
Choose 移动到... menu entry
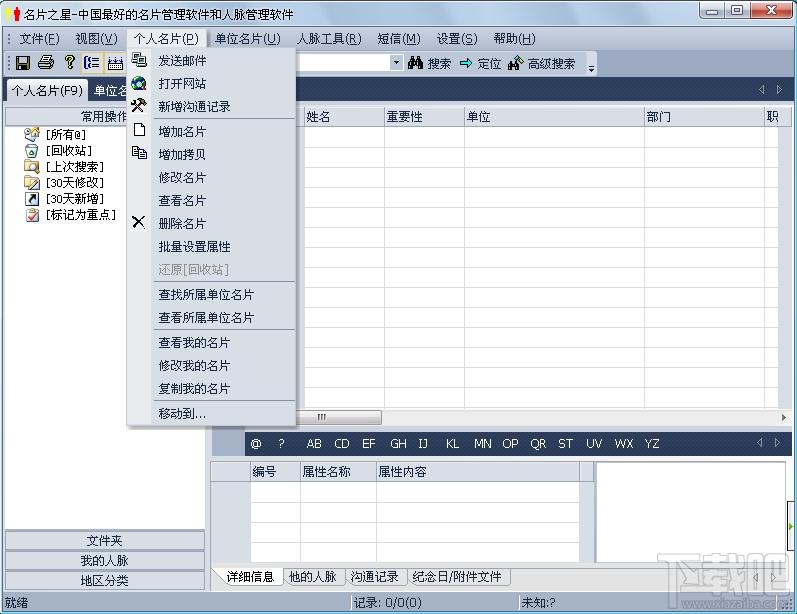211,414
